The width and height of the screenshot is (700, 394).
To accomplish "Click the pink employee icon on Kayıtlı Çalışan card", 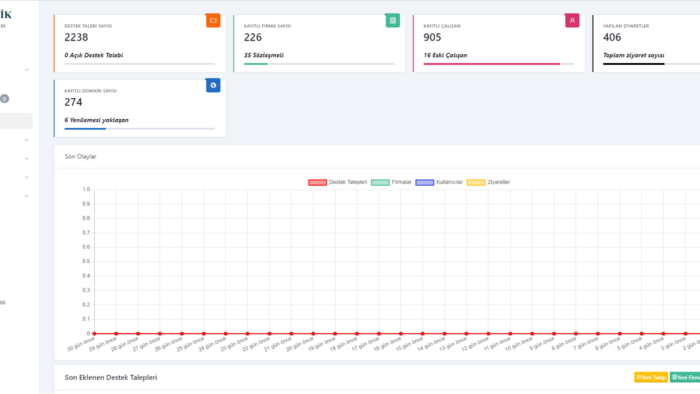I will click(x=572, y=21).
